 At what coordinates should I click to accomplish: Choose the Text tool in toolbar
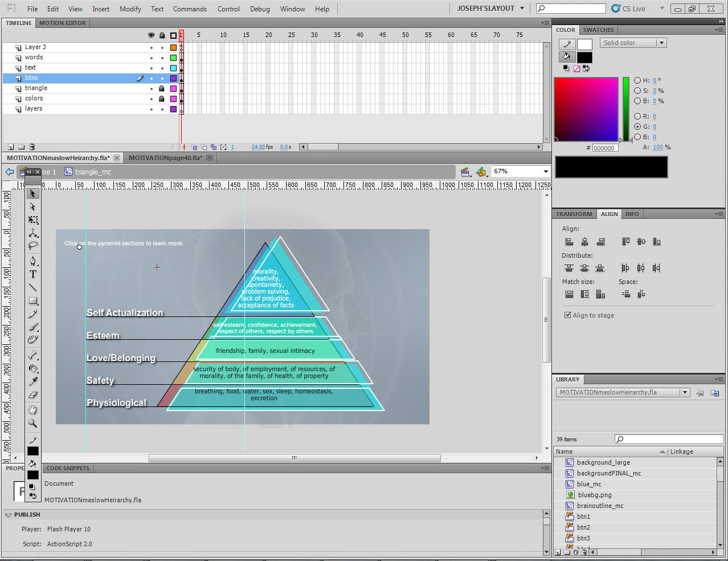coord(33,274)
